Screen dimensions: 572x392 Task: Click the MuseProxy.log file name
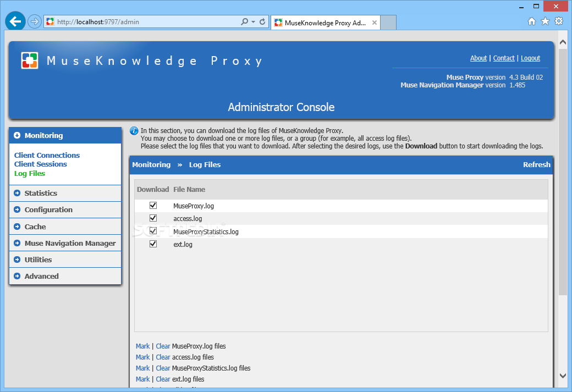pos(194,206)
